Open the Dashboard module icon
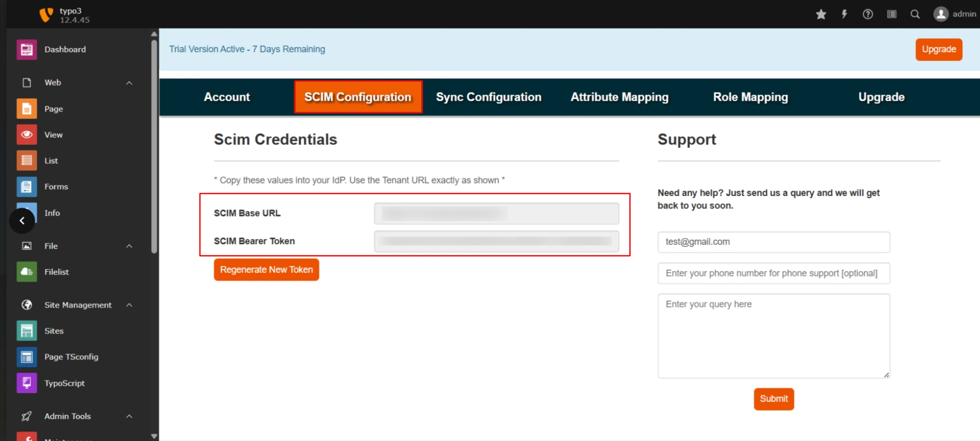This screenshot has height=441, width=980. click(26, 49)
